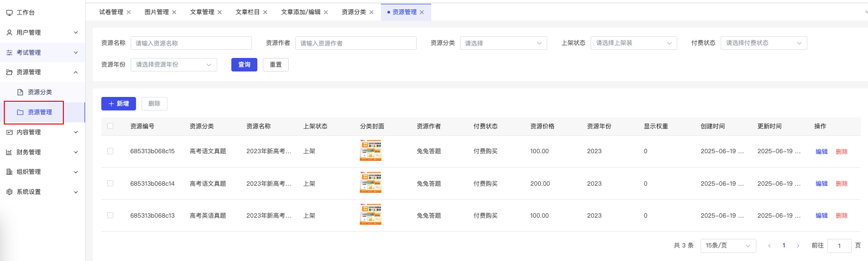The height and width of the screenshot is (261, 868).
Task: Delete the 685313b068c14 row
Action: pyautogui.click(x=841, y=184)
